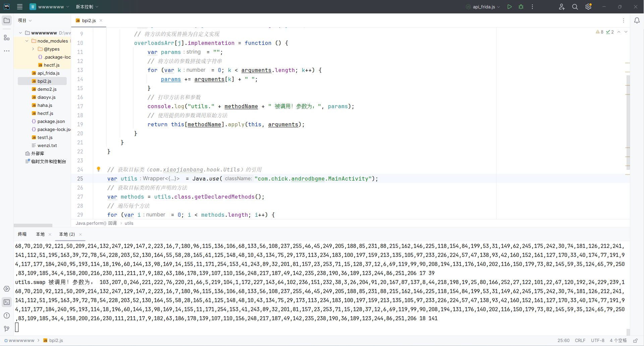Image resolution: width=644 pixels, height=346 pixels.
Task: Click the light bulb quick-fix icon
Action: pos(99,169)
